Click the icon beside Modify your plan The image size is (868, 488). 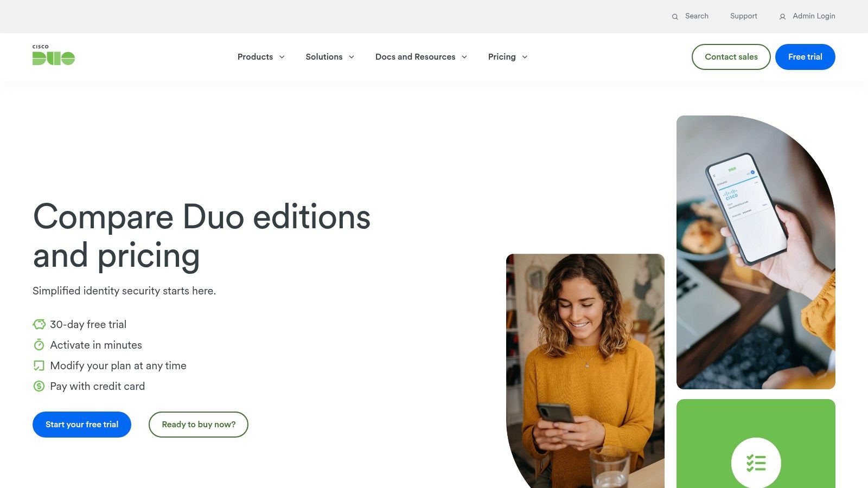pos(39,365)
